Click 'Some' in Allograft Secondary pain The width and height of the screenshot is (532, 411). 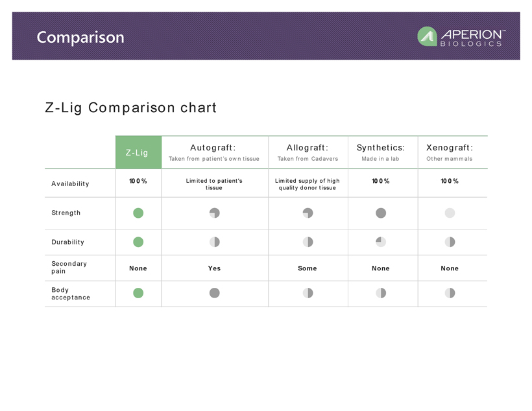(x=308, y=268)
